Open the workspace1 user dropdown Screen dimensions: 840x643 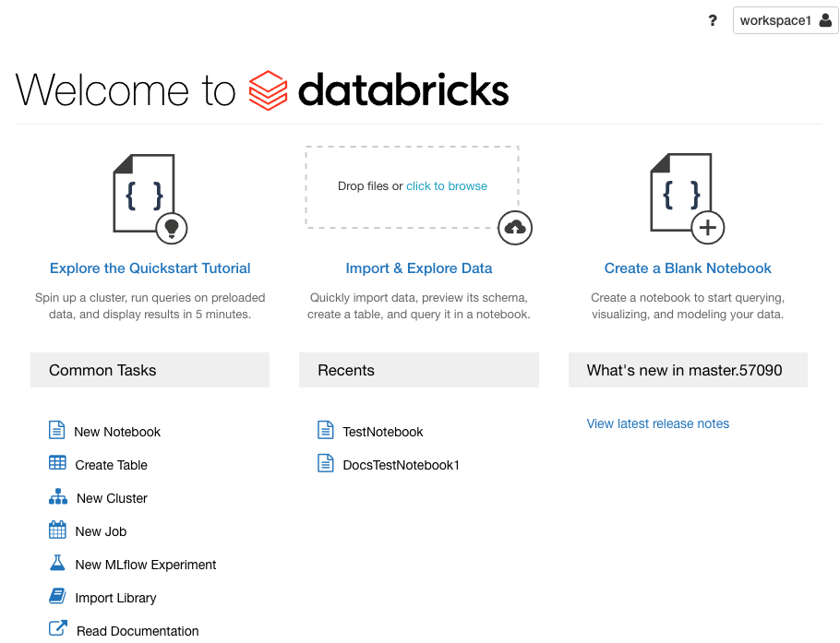(785, 20)
